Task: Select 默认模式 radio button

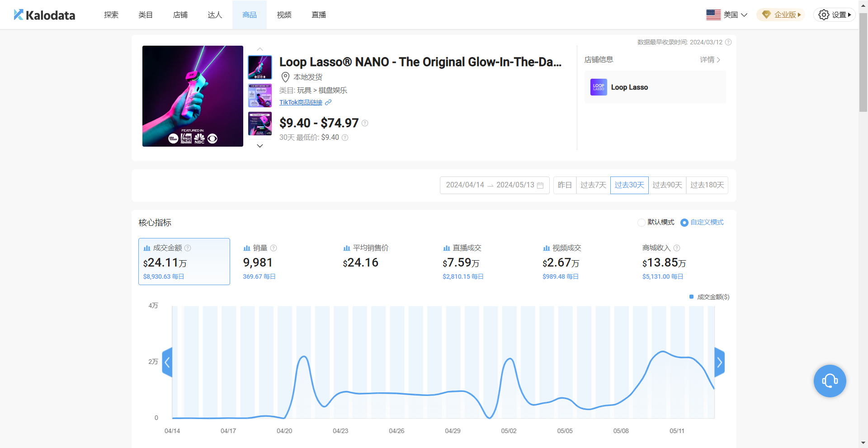Action: (641, 223)
